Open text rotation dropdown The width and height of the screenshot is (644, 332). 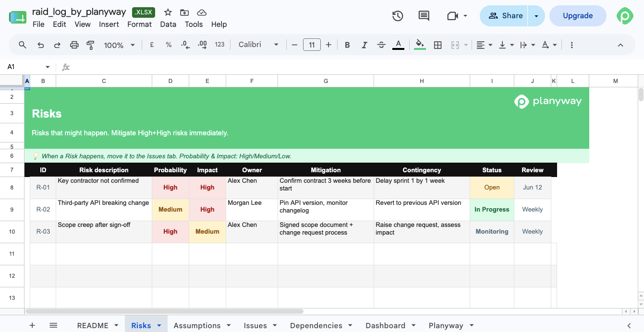pos(549,45)
